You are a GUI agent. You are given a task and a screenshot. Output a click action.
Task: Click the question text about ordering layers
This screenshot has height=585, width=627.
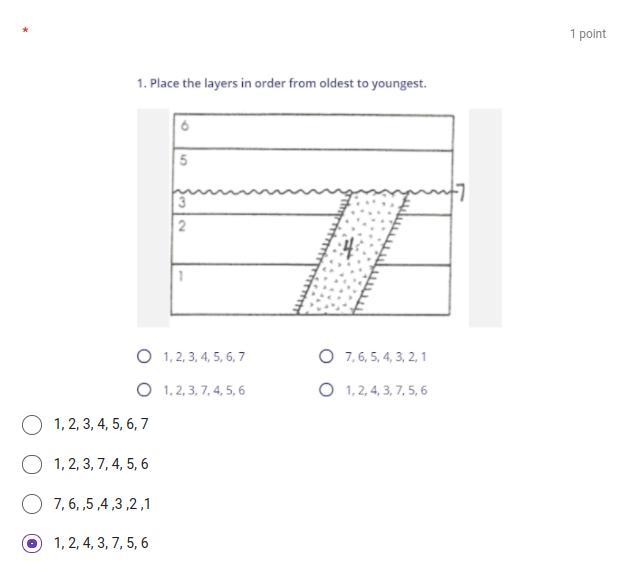pyautogui.click(x=282, y=83)
